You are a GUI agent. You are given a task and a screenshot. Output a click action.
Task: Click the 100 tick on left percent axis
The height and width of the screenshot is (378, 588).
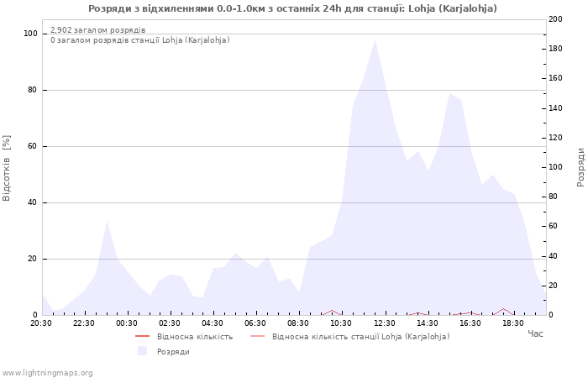tap(30, 34)
